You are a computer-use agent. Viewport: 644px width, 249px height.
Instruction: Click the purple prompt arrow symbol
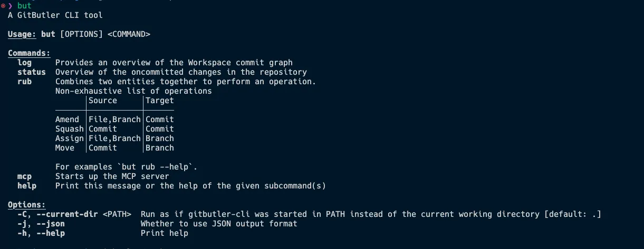(x=10, y=6)
